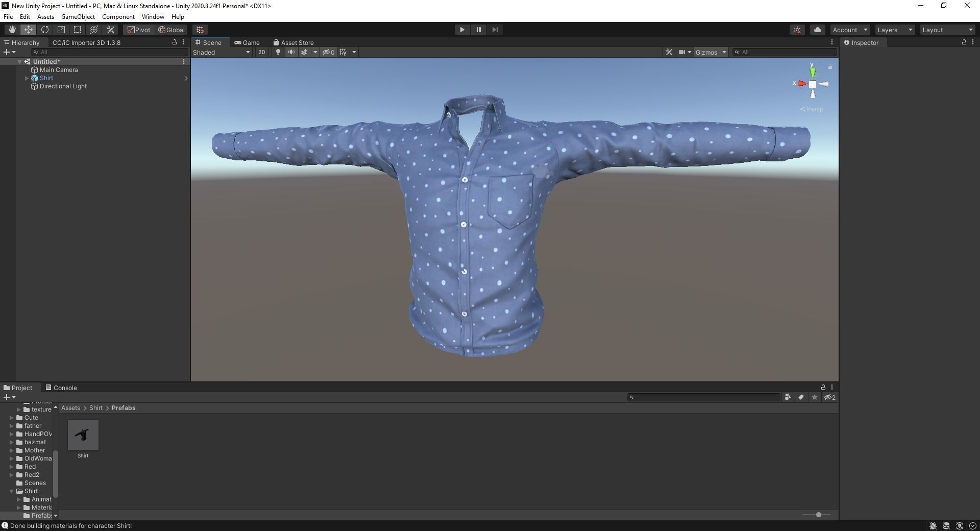Start Play mode
Screen dimensions: 980x531
point(462,30)
